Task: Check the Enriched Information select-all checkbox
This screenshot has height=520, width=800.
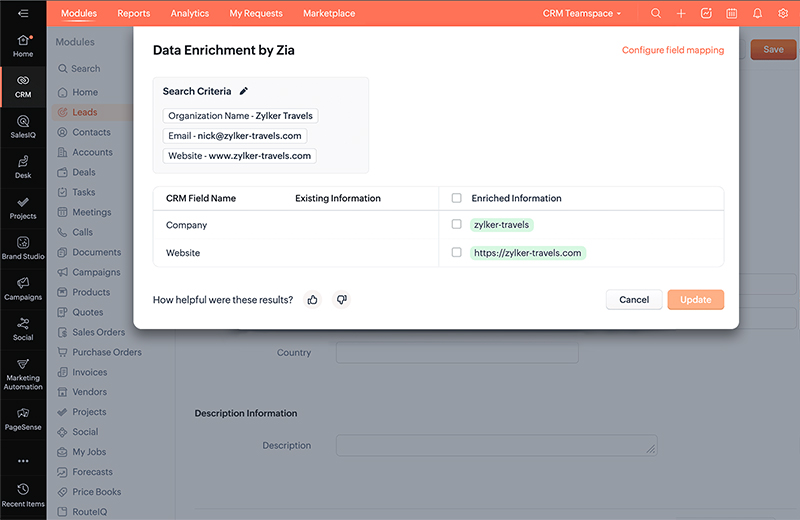Action: (457, 198)
